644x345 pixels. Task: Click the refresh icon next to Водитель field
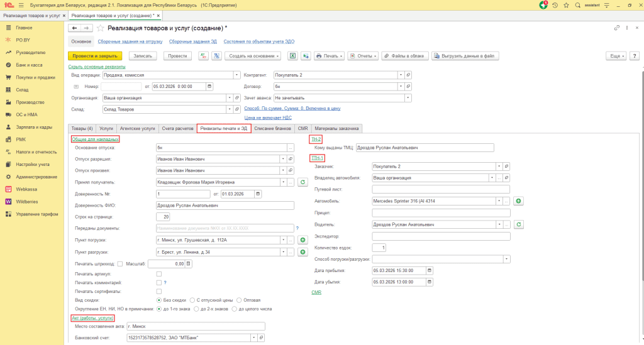pyautogui.click(x=519, y=224)
